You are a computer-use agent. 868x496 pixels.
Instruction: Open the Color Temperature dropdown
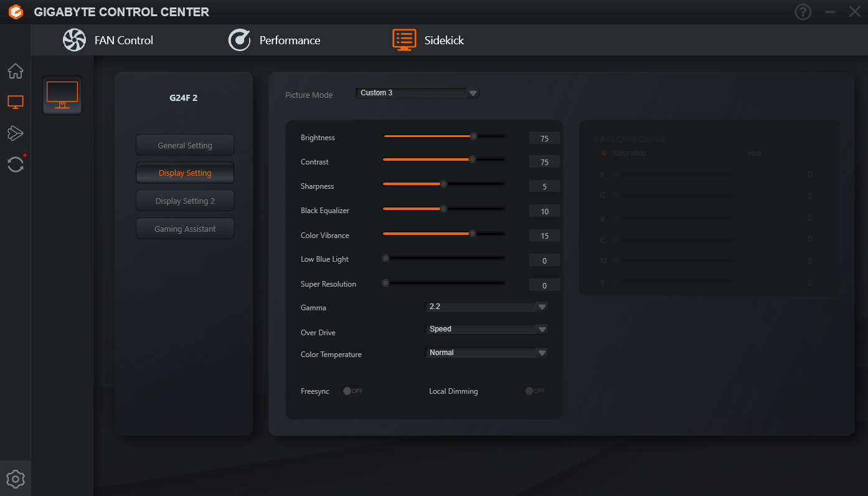pyautogui.click(x=486, y=353)
